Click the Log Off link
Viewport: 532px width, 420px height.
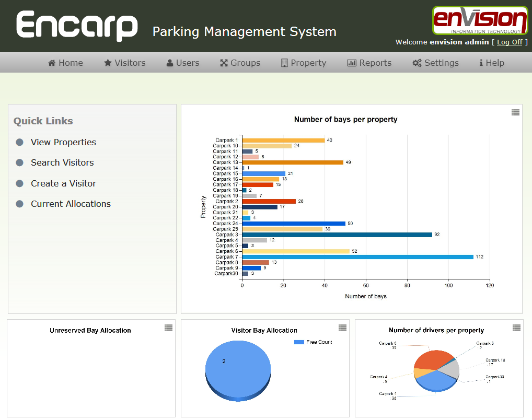pos(510,42)
